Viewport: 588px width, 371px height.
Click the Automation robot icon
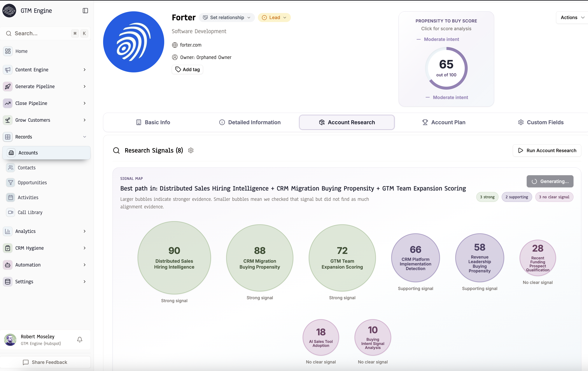[x=8, y=265]
